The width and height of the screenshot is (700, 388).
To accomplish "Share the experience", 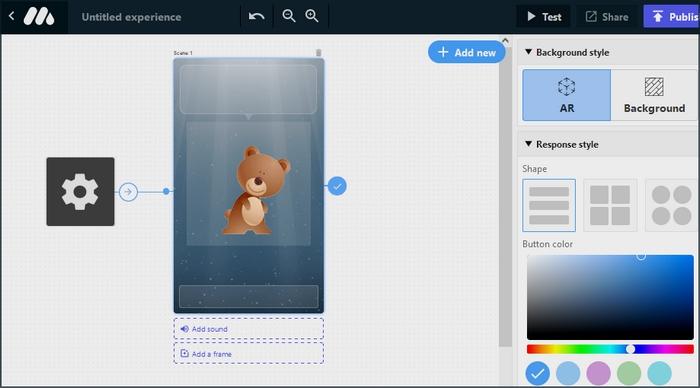I will 607,17.
